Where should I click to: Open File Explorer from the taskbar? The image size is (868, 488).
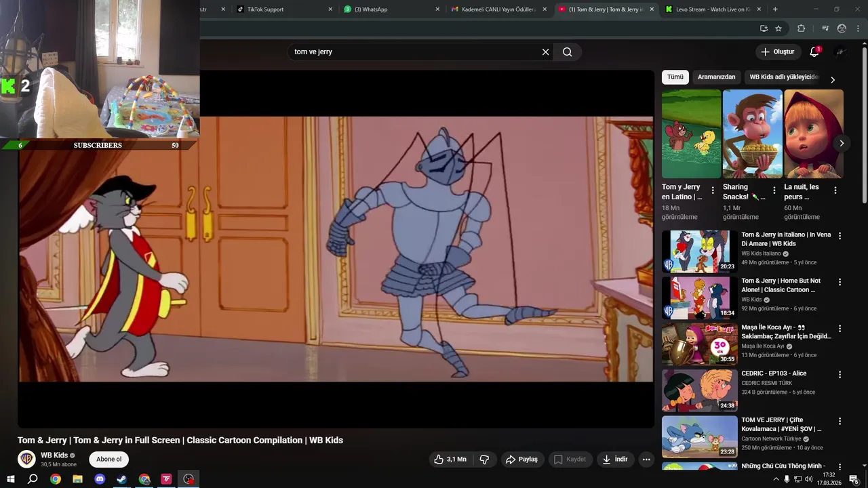click(x=77, y=479)
